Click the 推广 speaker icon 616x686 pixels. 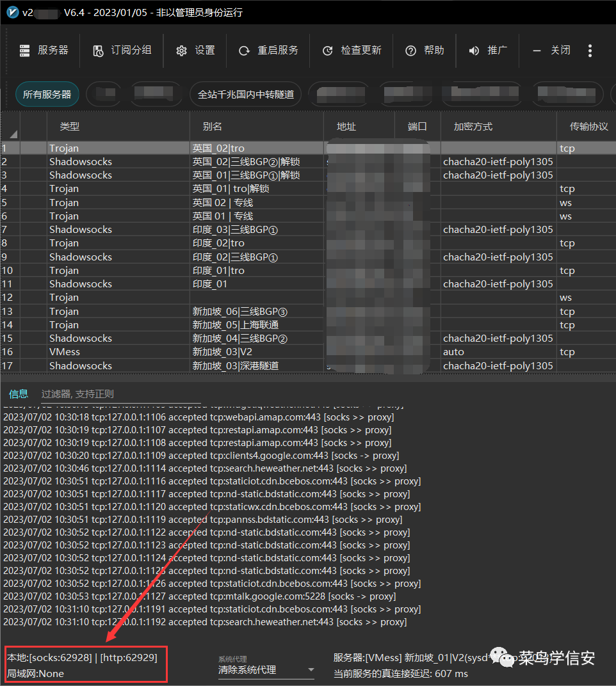pos(474,51)
